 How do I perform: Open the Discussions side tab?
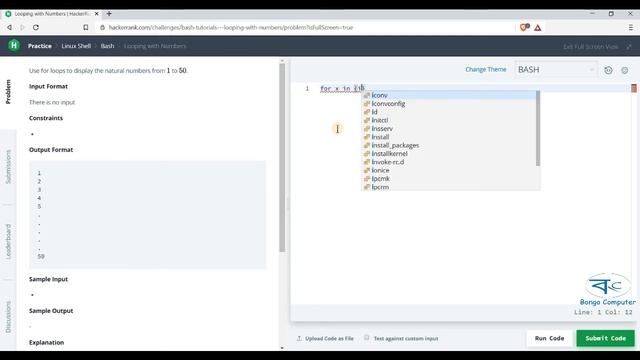(x=8, y=317)
